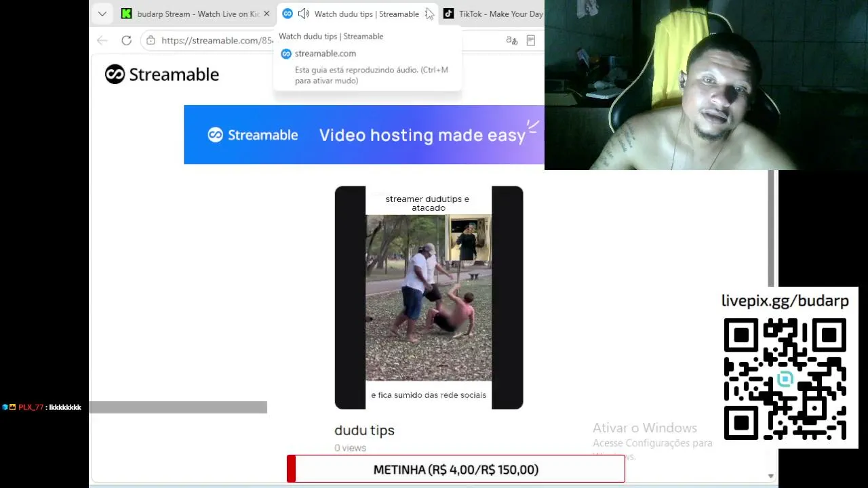Click the TikTok favicon on the third tab
This screenshot has height=488, width=868.
point(448,14)
